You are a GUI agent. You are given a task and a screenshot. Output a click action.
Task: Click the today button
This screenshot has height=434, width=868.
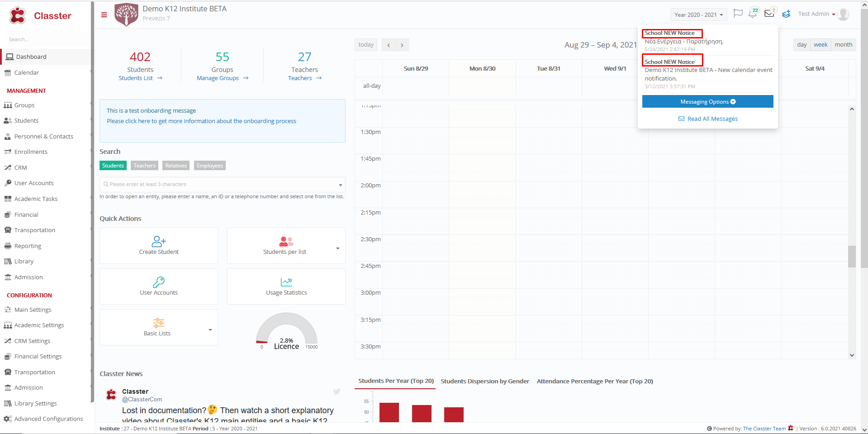click(x=366, y=45)
